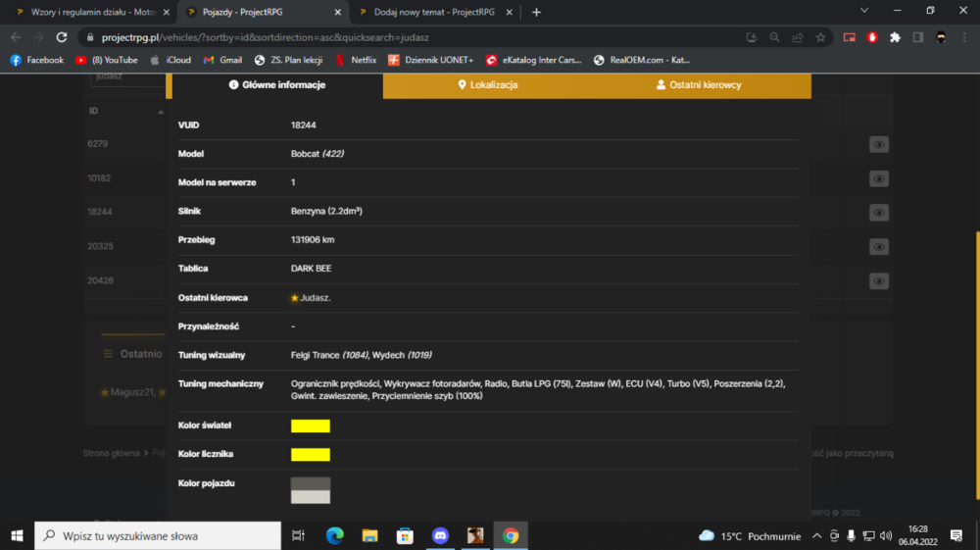Open the RealOEM.com bookmark
This screenshot has height=550, width=980.
[642, 60]
